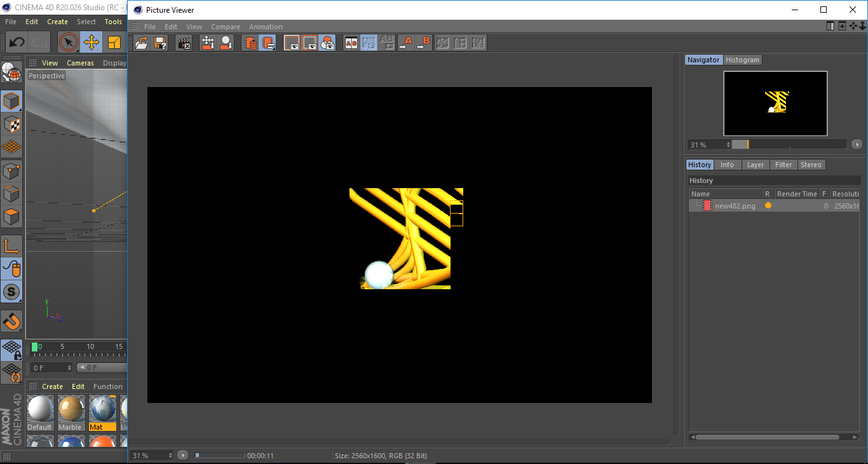The height and width of the screenshot is (464, 868).
Task: Click the Navigator thumbnail preview
Action: coord(775,103)
